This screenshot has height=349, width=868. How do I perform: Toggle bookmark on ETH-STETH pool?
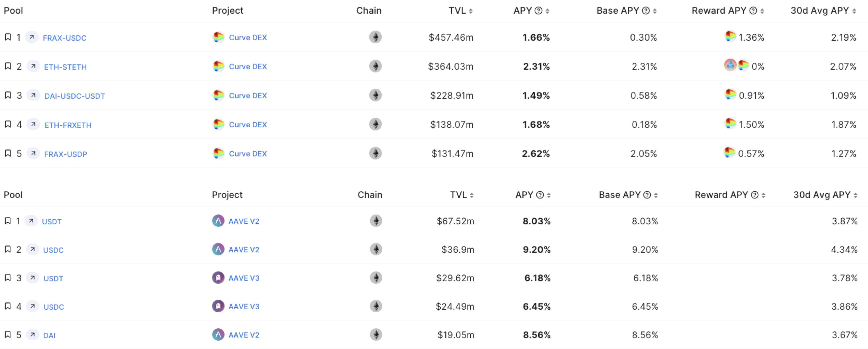tap(8, 66)
